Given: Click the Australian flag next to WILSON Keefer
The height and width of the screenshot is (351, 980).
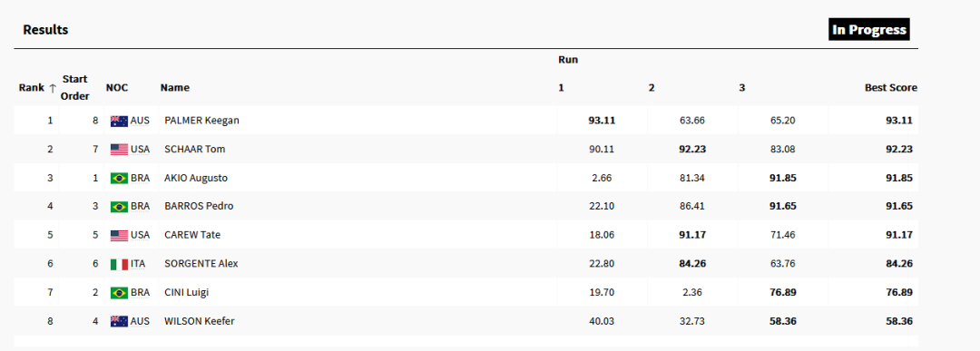Looking at the screenshot, I should pyautogui.click(x=120, y=321).
